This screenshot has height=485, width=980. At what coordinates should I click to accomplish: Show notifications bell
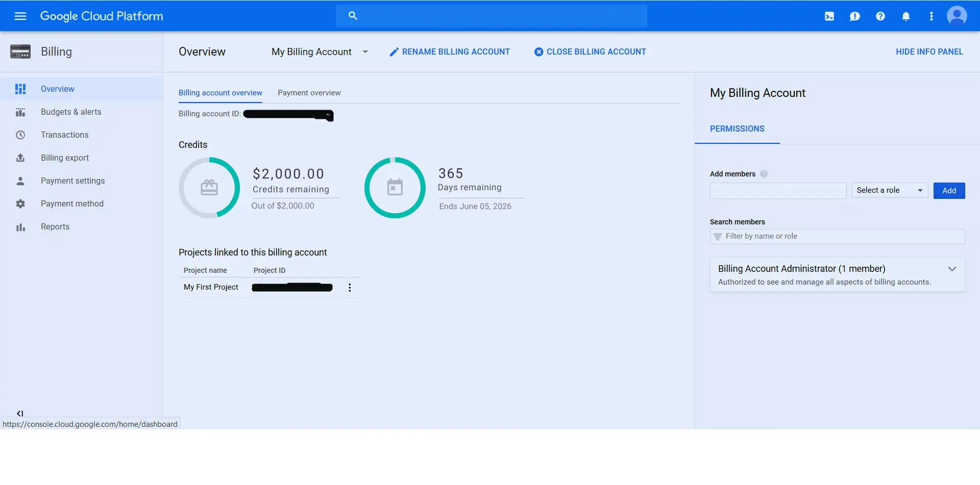(906, 16)
